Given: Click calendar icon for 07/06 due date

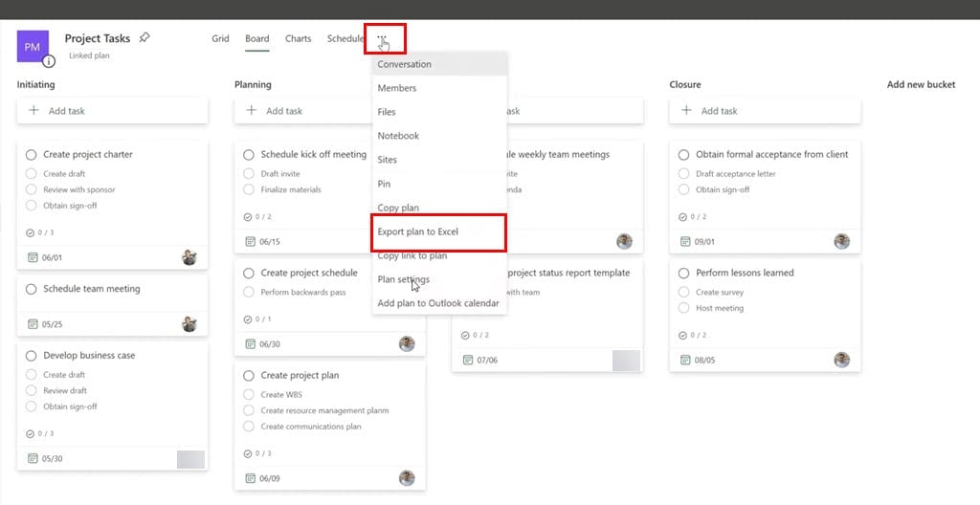Looking at the screenshot, I should pos(468,360).
